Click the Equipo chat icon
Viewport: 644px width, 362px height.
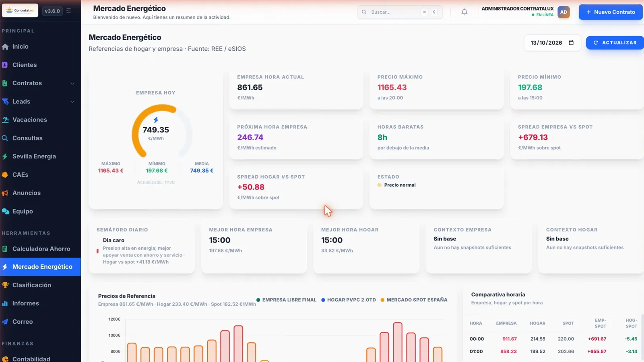pyautogui.click(x=5, y=211)
